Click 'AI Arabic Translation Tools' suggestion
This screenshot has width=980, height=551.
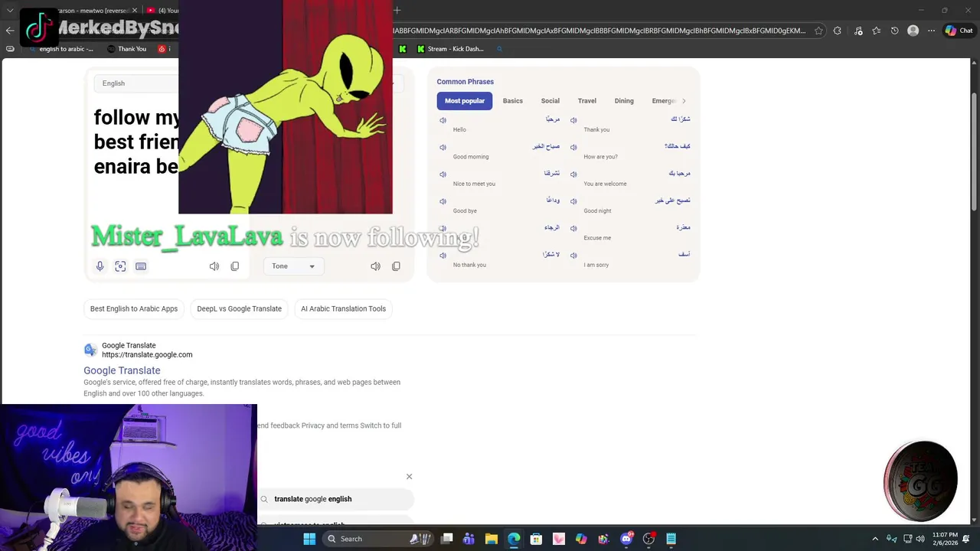tap(343, 308)
